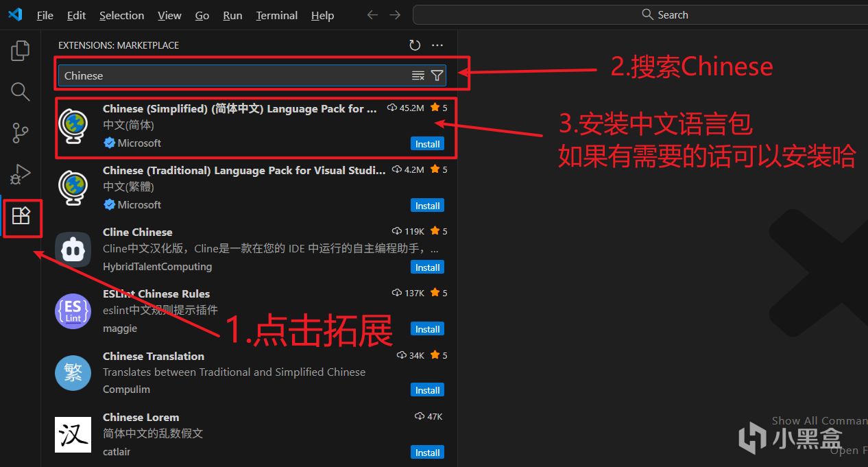Click Chinese (Simplified) Language Pack globe icon
Viewport: 868px width, 467px height.
pyautogui.click(x=72, y=126)
